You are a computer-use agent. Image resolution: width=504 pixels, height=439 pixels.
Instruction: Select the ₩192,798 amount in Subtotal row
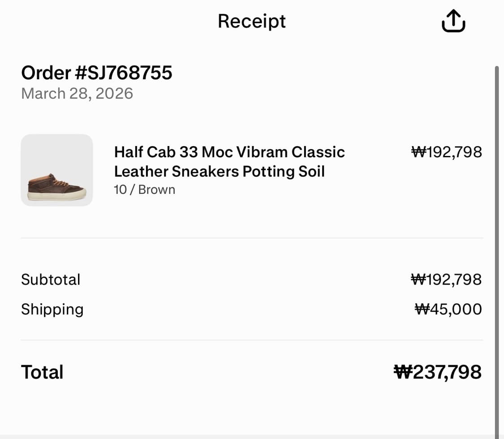pyautogui.click(x=446, y=280)
